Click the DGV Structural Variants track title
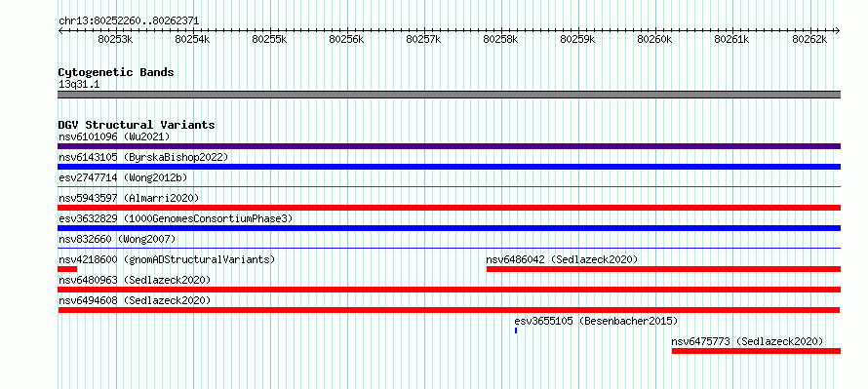The image size is (868, 389). 137,125
